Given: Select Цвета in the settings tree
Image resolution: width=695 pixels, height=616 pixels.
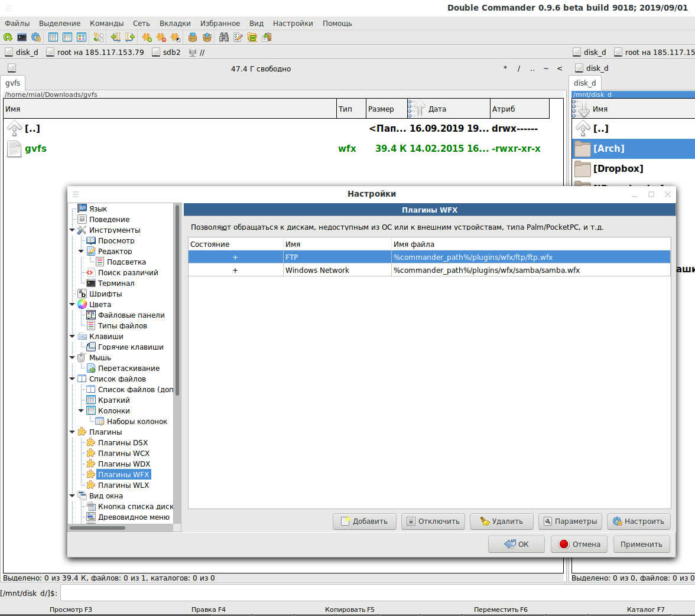Looking at the screenshot, I should [100, 304].
